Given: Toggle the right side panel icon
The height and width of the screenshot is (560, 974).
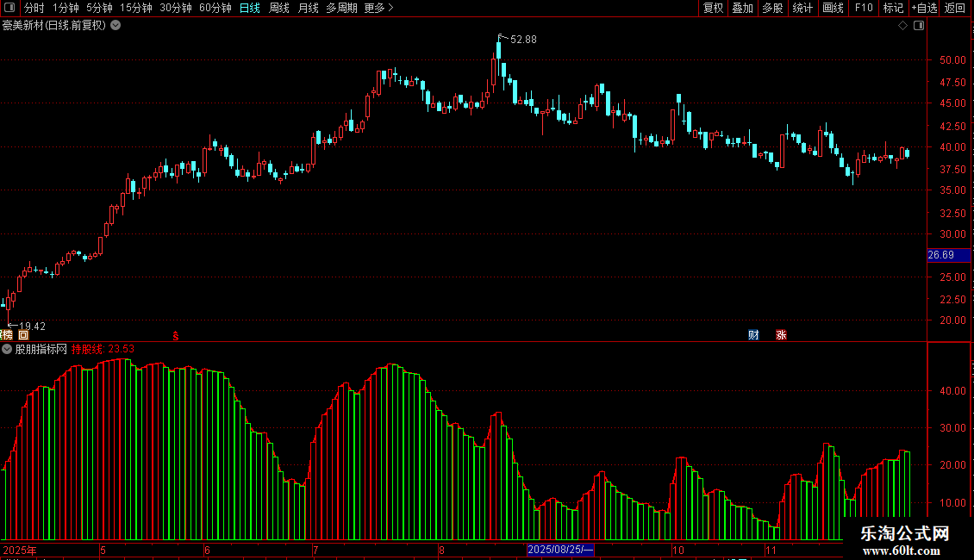Looking at the screenshot, I should click(919, 26).
